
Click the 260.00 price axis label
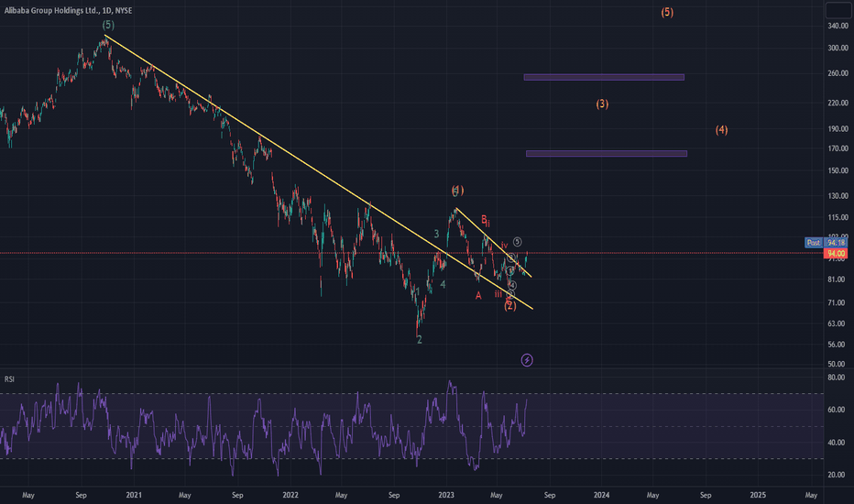tap(838, 73)
